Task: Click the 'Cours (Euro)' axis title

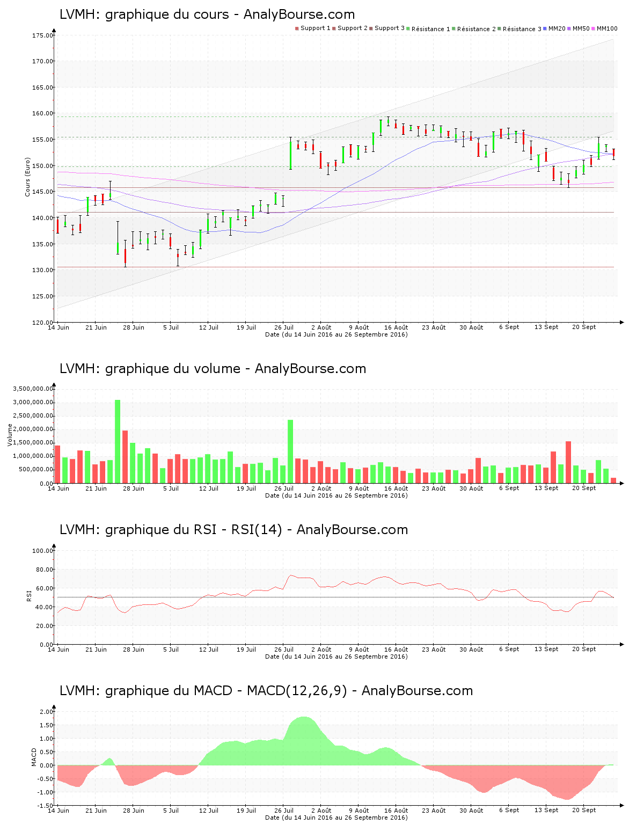Action: click(x=27, y=177)
